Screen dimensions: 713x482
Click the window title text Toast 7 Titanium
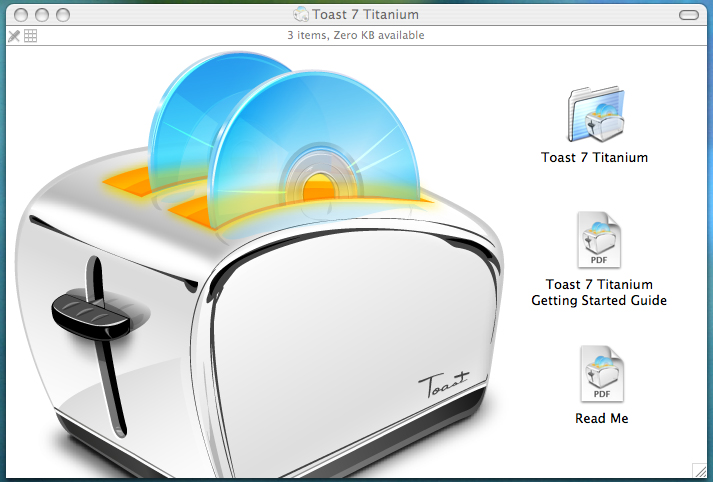click(365, 15)
